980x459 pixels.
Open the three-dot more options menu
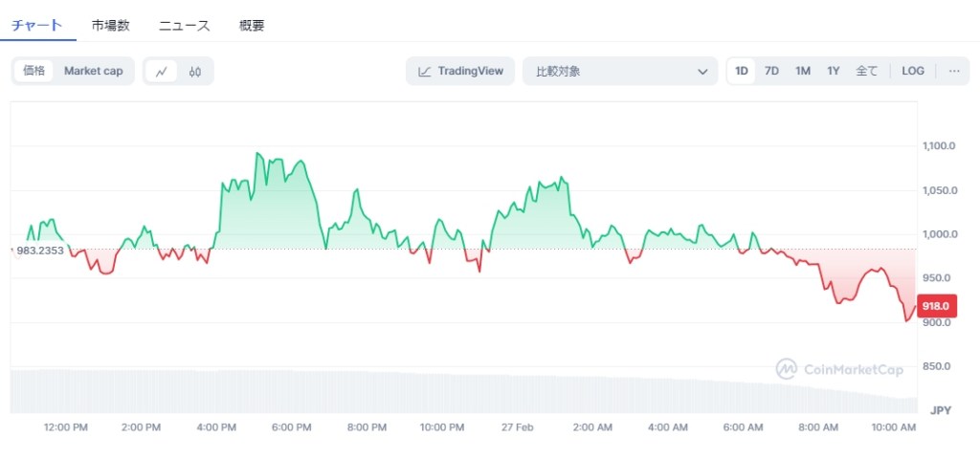pyautogui.click(x=953, y=71)
